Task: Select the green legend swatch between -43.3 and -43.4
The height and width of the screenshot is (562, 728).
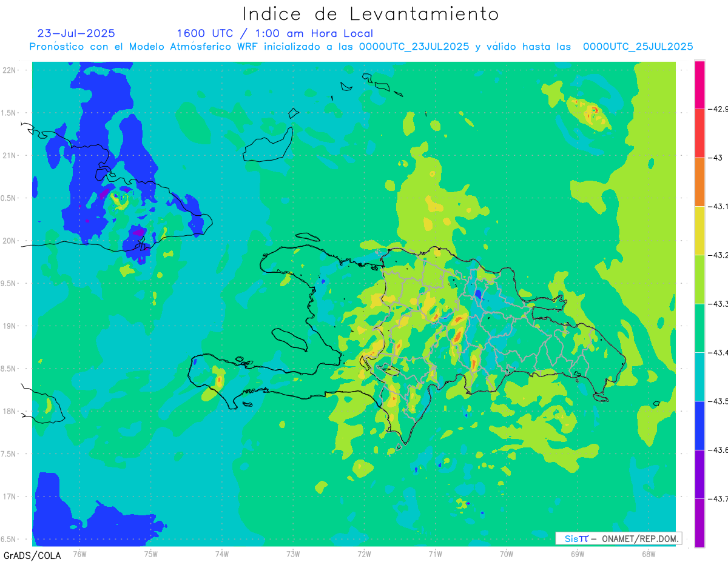Action: pyautogui.click(x=699, y=328)
